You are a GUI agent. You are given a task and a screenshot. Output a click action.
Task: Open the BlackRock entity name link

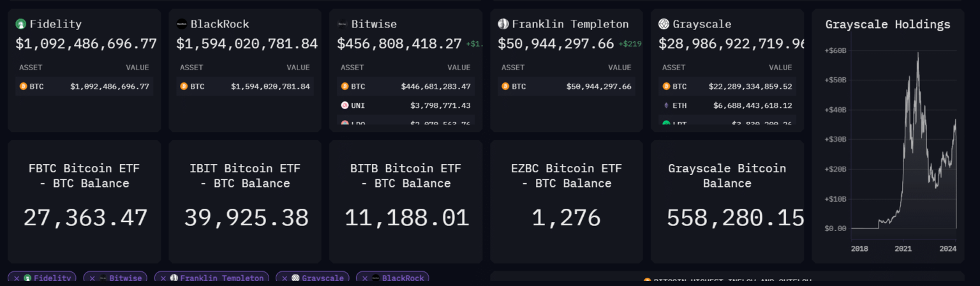pyautogui.click(x=219, y=24)
